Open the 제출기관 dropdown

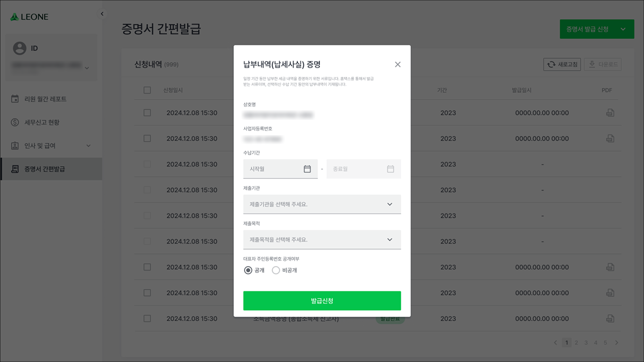(x=322, y=204)
